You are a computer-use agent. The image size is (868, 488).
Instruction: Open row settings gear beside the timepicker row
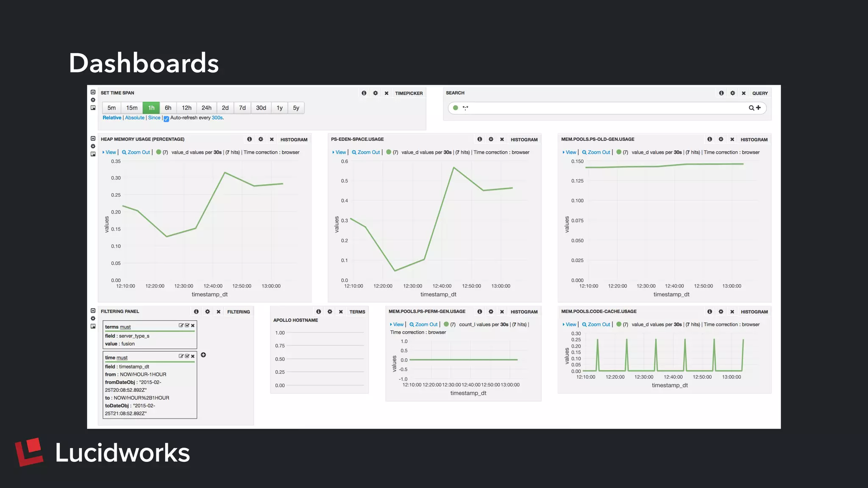[93, 100]
